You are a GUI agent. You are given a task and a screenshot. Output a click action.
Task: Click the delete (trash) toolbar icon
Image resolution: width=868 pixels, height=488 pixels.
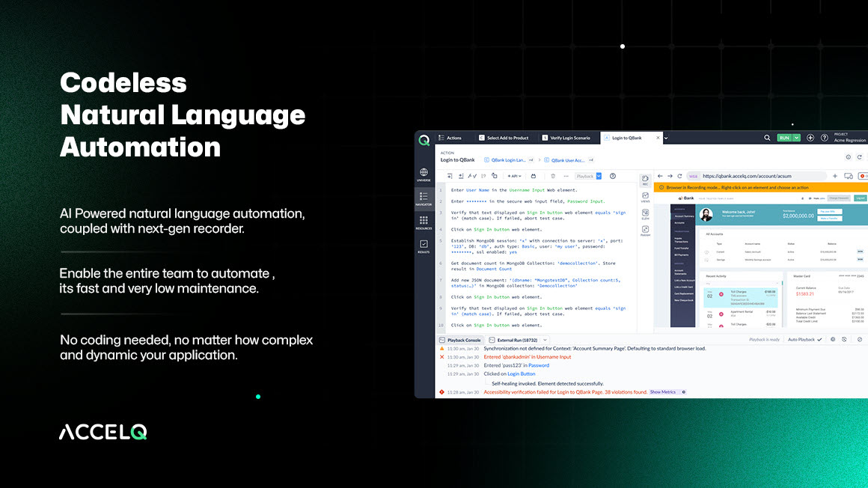pos(552,176)
